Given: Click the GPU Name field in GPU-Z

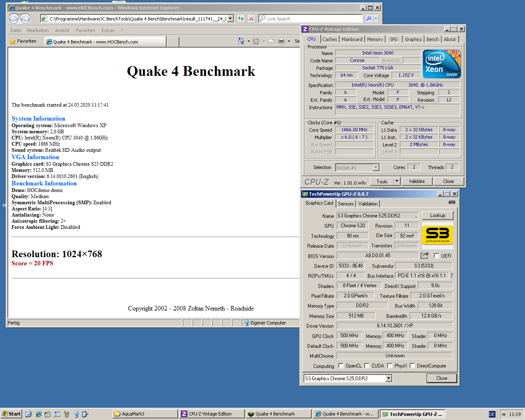Looking at the screenshot, I should (x=378, y=216).
